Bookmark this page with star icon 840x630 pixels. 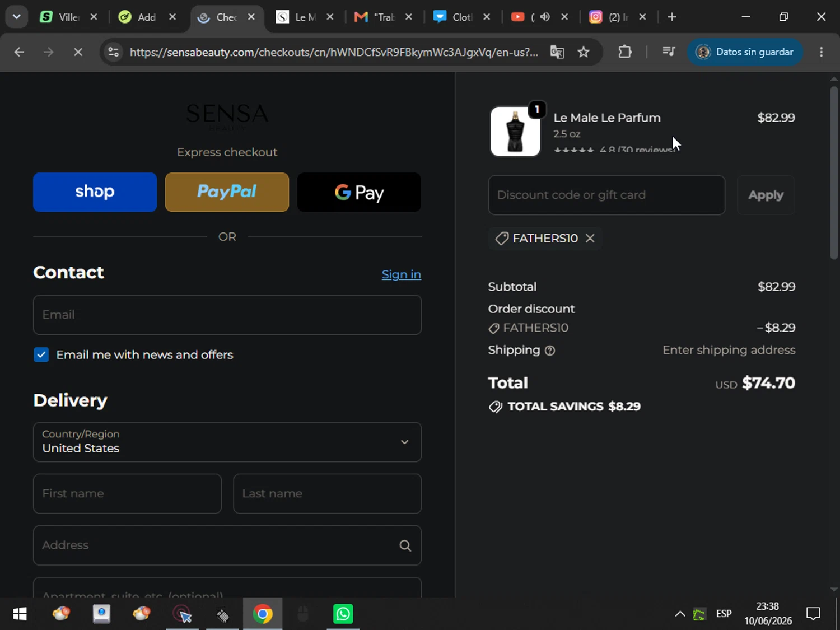click(x=584, y=52)
